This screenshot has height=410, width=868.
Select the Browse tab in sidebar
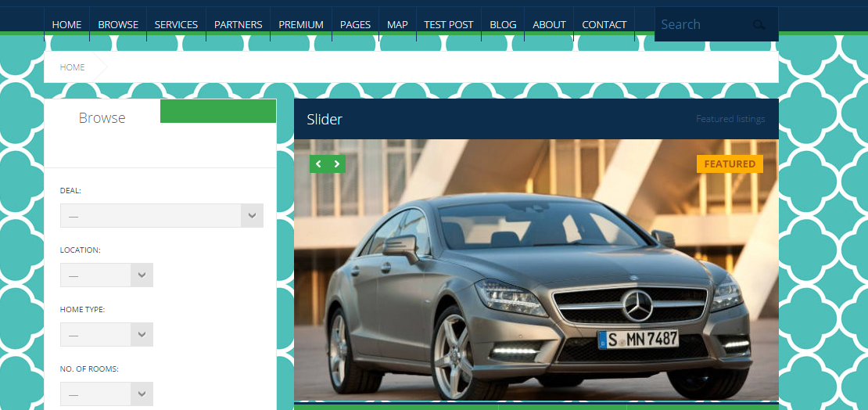coord(102,118)
